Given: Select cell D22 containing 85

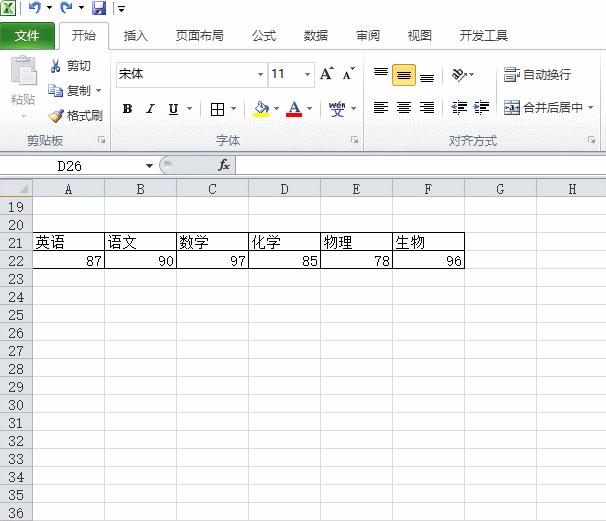Looking at the screenshot, I should 284,260.
